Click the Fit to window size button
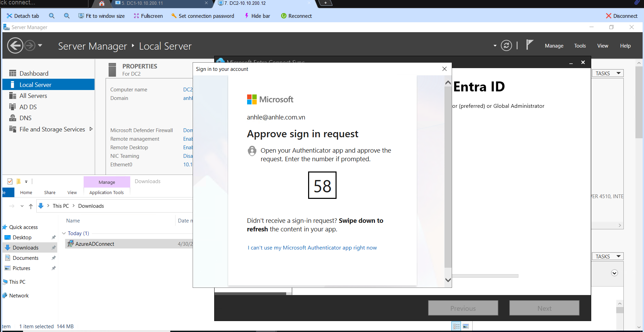 click(101, 16)
